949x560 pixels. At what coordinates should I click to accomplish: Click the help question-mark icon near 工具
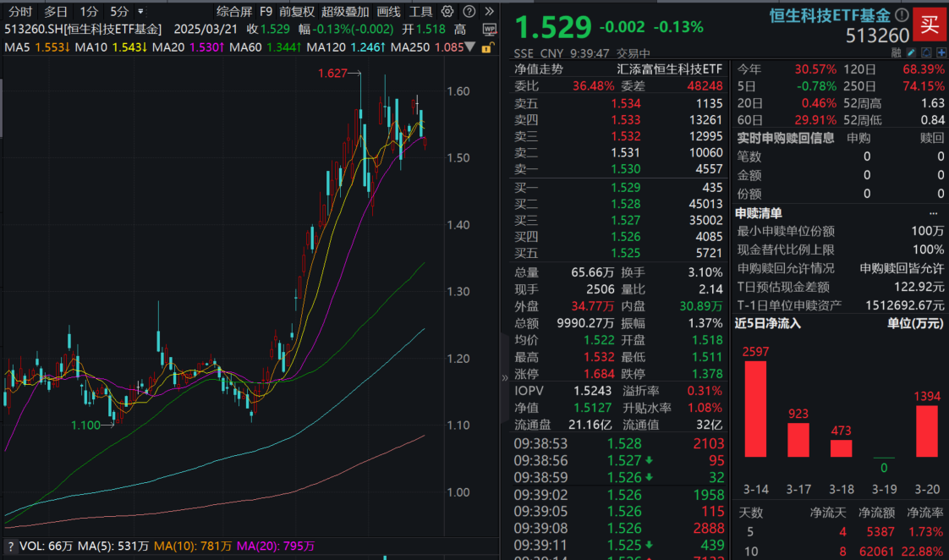click(469, 13)
